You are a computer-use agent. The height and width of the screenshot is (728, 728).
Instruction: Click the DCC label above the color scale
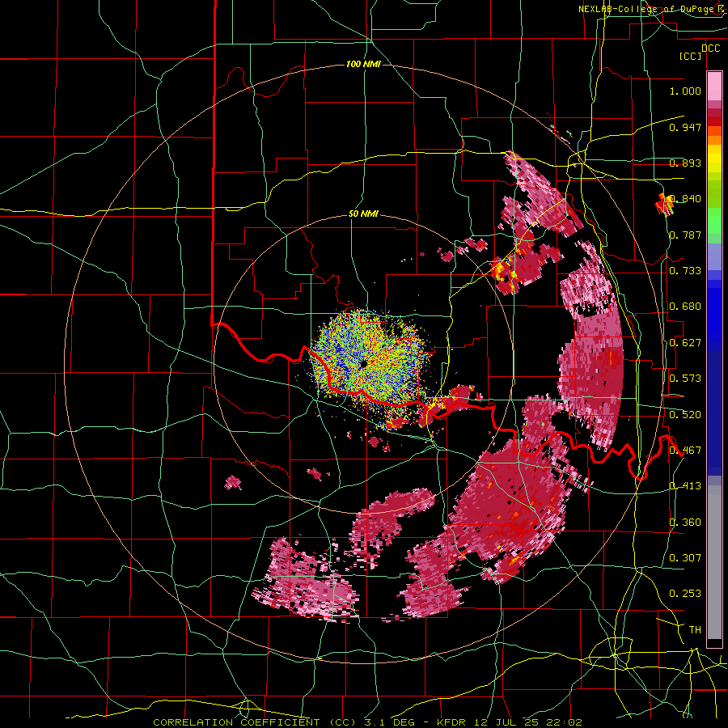pos(710,49)
